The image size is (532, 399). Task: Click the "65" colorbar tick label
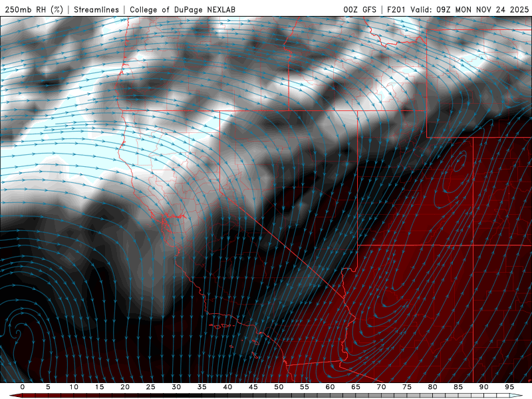[x=356, y=387]
